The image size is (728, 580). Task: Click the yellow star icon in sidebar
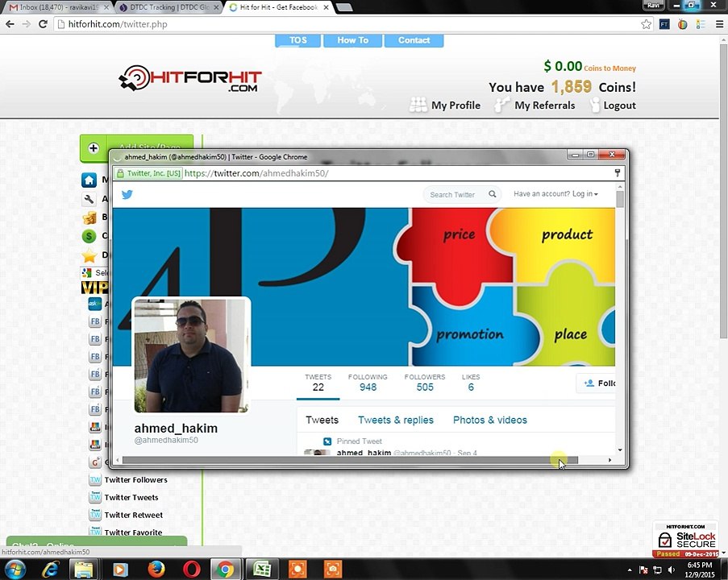[89, 255]
